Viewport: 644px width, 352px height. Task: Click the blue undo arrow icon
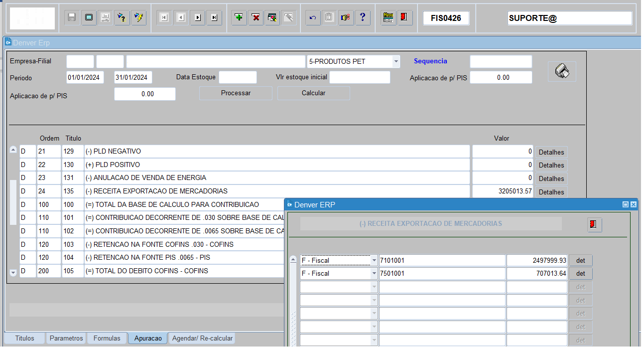[313, 17]
